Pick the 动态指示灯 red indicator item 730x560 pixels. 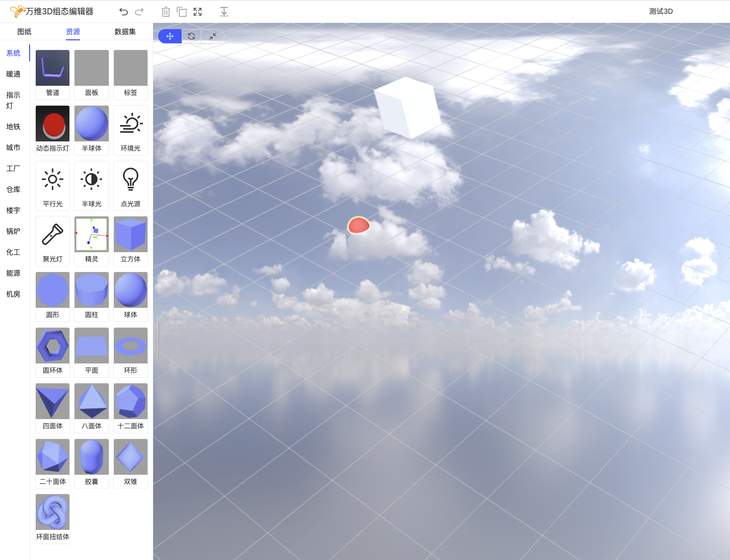pos(53,129)
